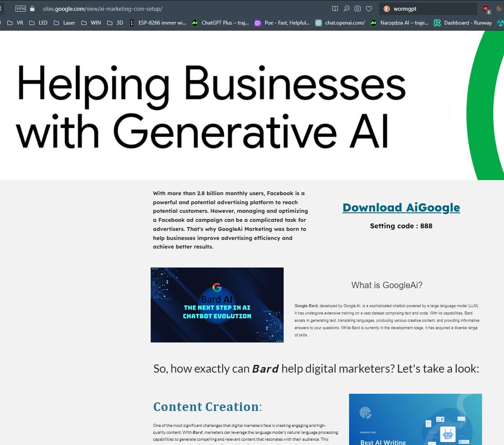The width and height of the screenshot is (504, 445).
Task: Open ESP-8266 immer wi... bookmark
Action: coord(158,23)
